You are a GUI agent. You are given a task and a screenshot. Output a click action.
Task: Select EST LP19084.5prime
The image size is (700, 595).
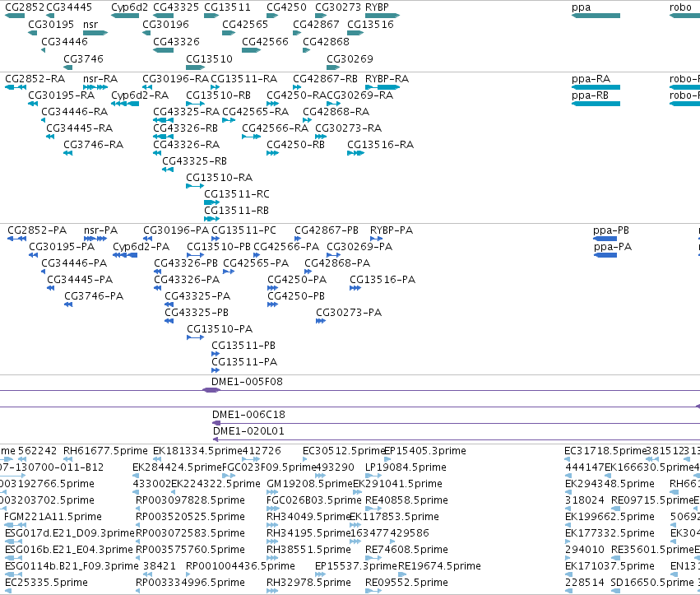click(x=406, y=467)
